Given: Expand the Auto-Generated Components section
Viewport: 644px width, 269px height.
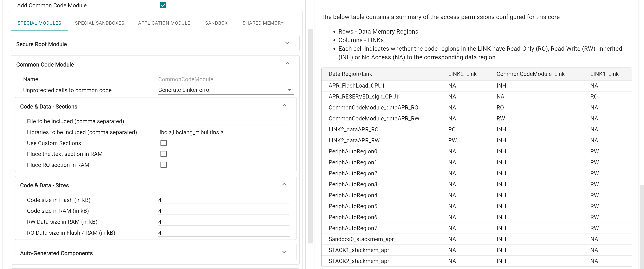Looking at the screenshot, I should [x=284, y=252].
